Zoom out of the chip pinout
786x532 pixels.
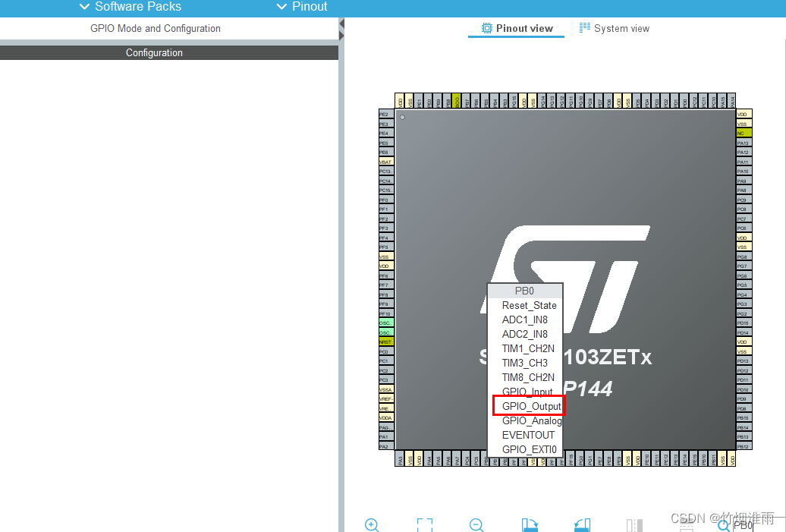(476, 524)
